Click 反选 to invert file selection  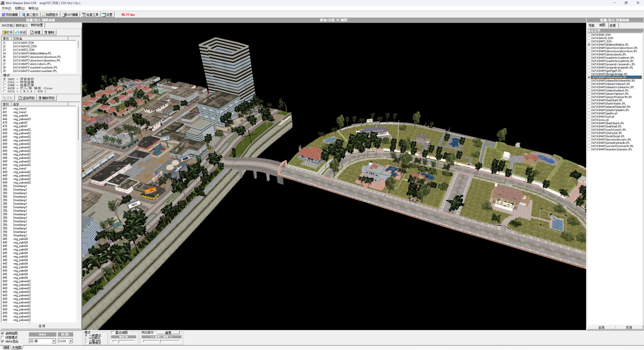pyautogui.click(x=629, y=327)
